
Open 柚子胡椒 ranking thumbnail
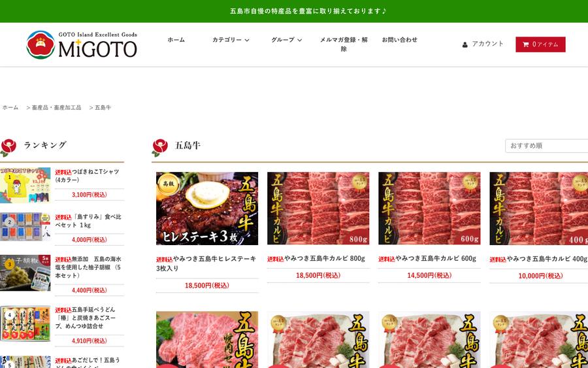click(25, 273)
